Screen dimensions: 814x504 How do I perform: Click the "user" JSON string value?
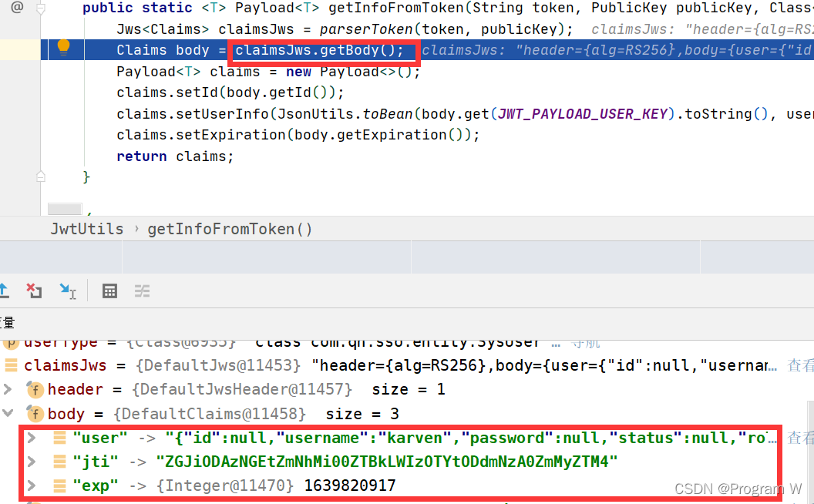tap(471, 438)
